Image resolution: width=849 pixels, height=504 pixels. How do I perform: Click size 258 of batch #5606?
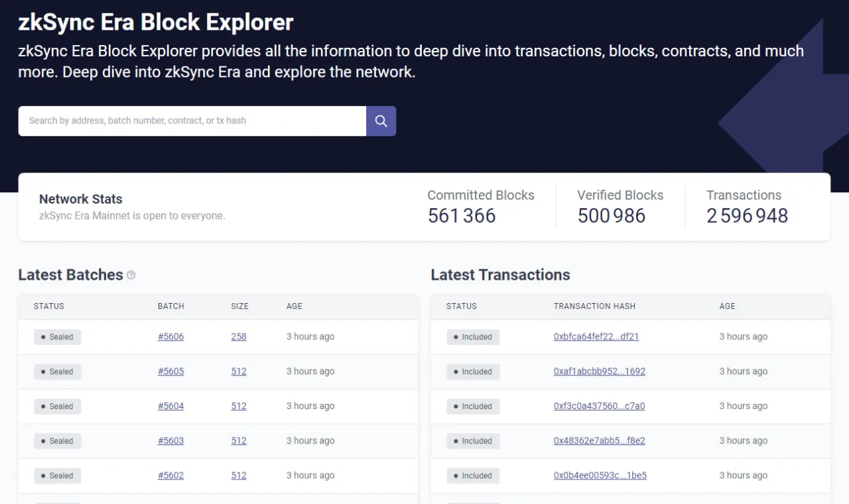click(x=239, y=337)
